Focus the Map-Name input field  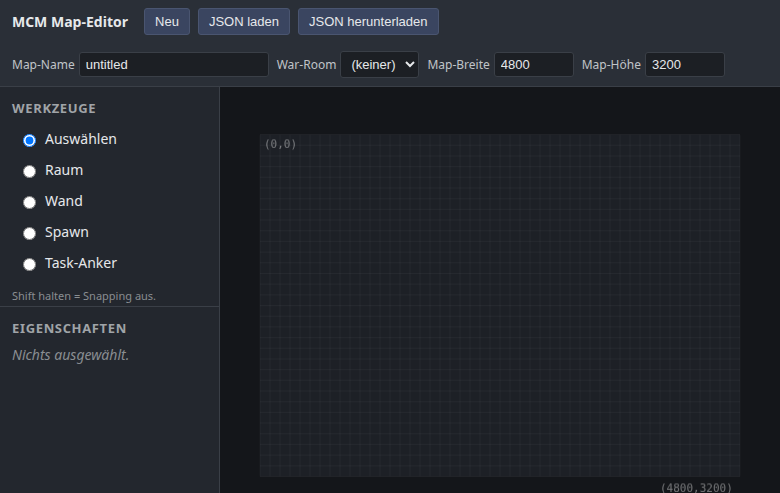tap(174, 65)
